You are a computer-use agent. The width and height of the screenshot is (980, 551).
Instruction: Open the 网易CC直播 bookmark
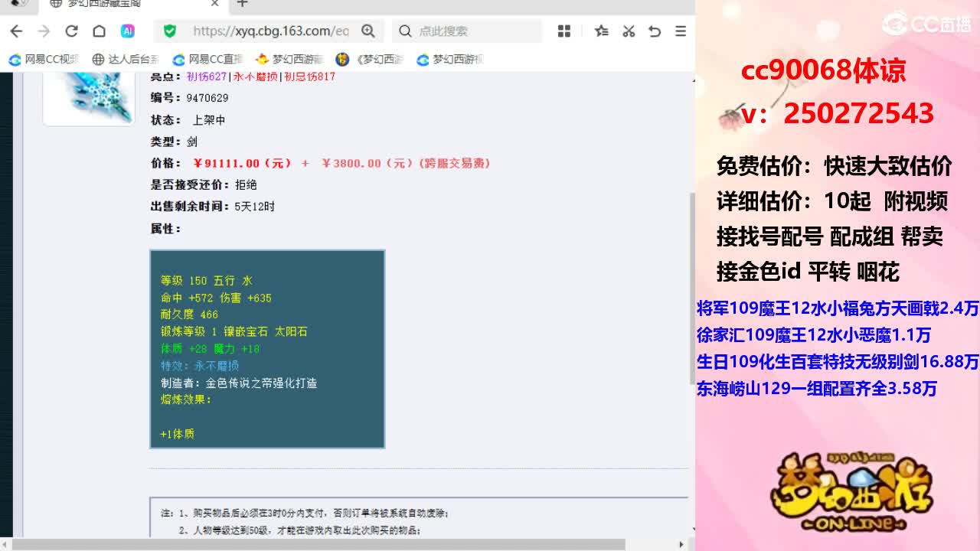tap(207, 59)
